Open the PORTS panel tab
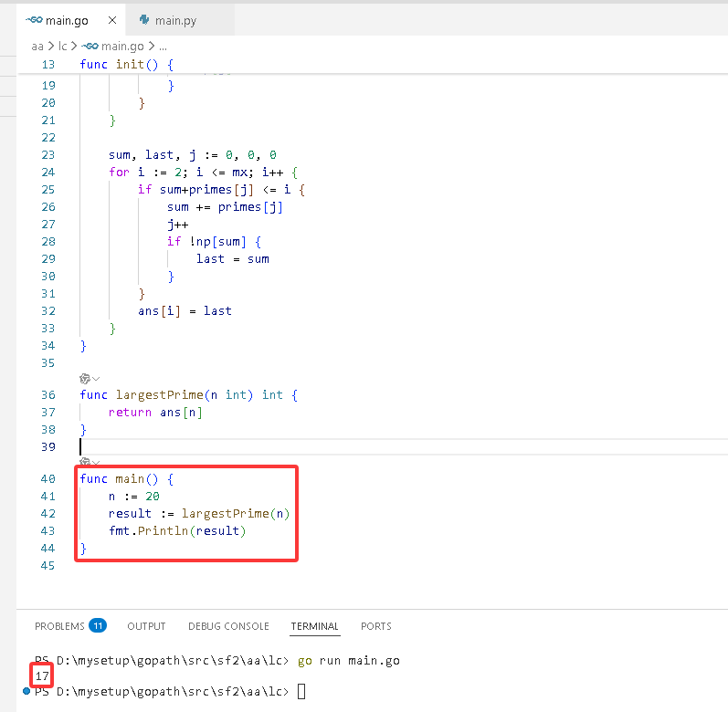728x712 pixels. [x=376, y=626]
